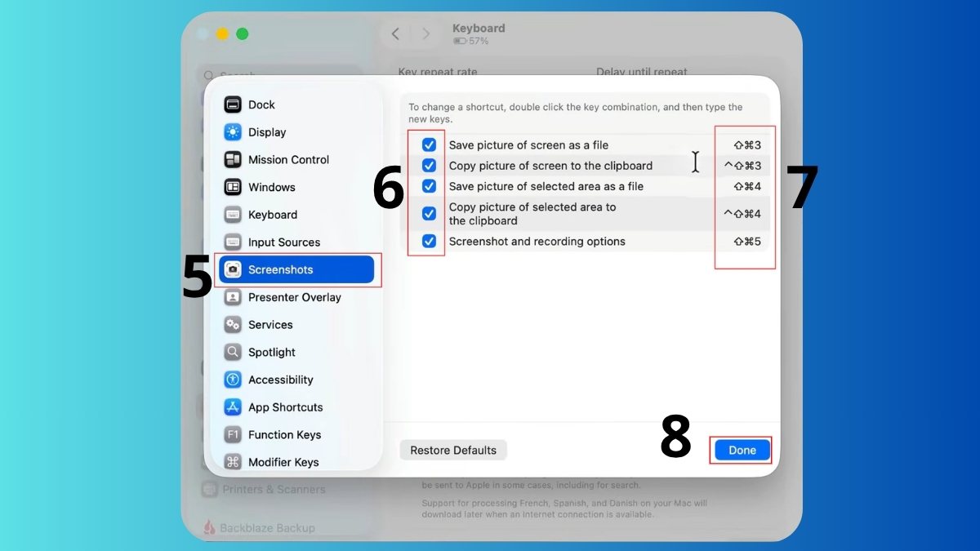Click the App Shortcuts icon
The image size is (980, 551).
234,407
